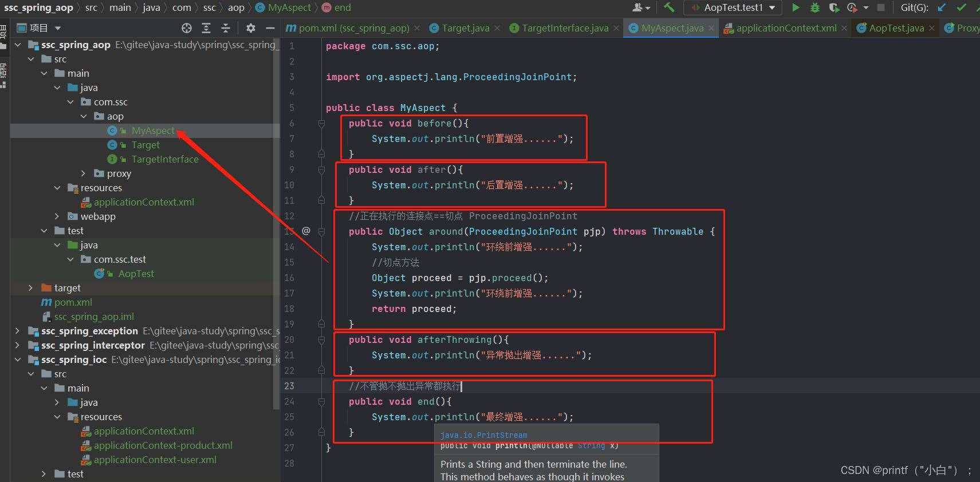Click the profiler run icon
Viewport: 980px width, 482px height.
coord(852,7)
